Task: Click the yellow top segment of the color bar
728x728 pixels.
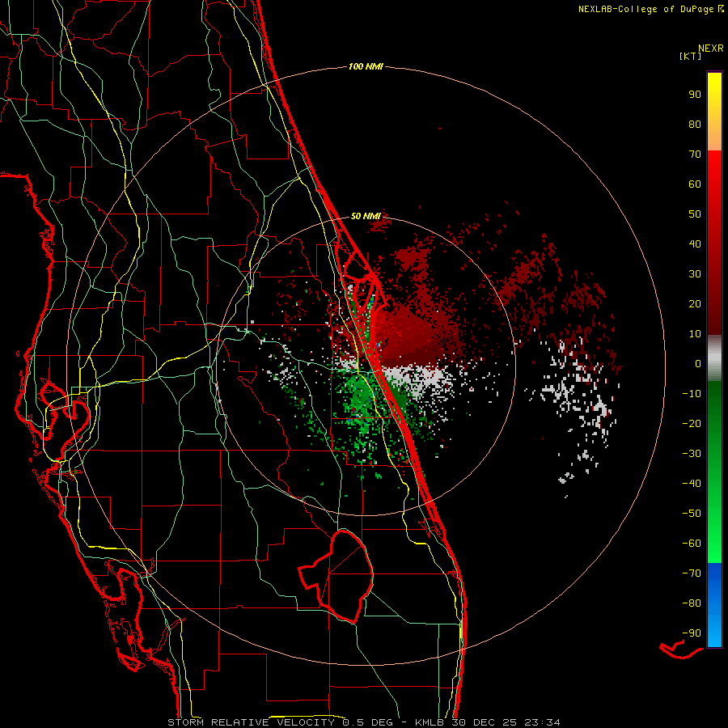Action: click(x=714, y=112)
